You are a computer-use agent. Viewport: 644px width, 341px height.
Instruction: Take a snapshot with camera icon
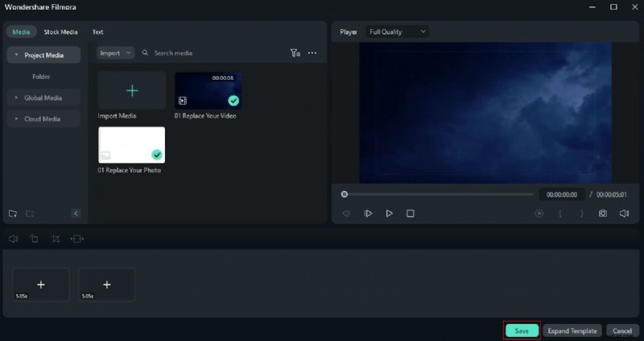click(x=602, y=214)
